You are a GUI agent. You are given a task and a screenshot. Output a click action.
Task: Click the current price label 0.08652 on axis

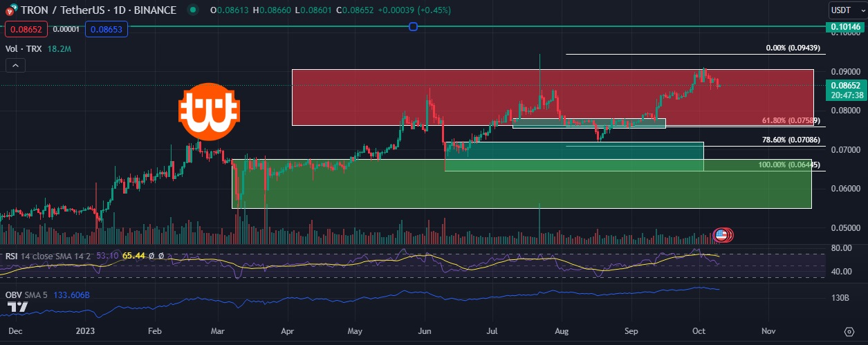tap(845, 84)
